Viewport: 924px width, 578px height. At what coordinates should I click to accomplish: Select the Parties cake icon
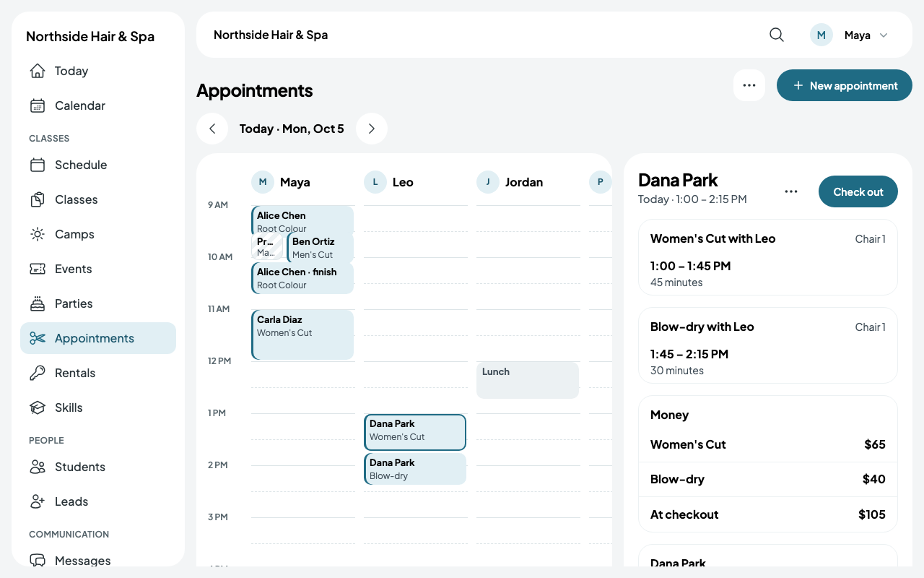38,303
